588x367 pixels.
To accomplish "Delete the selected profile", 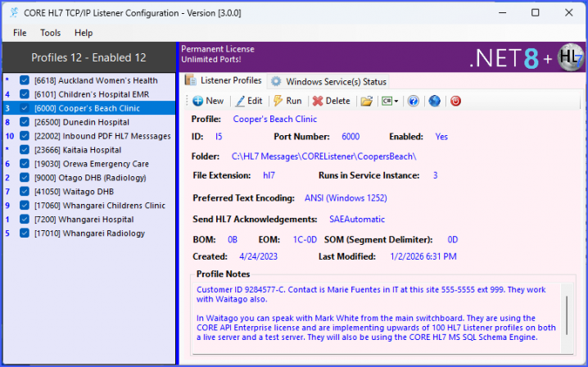I will point(331,101).
